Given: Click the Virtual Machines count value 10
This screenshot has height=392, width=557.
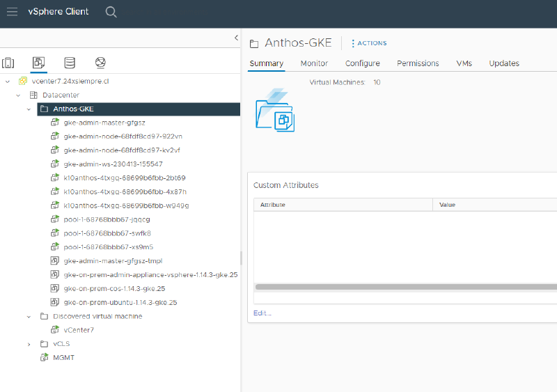Looking at the screenshot, I should point(377,82).
